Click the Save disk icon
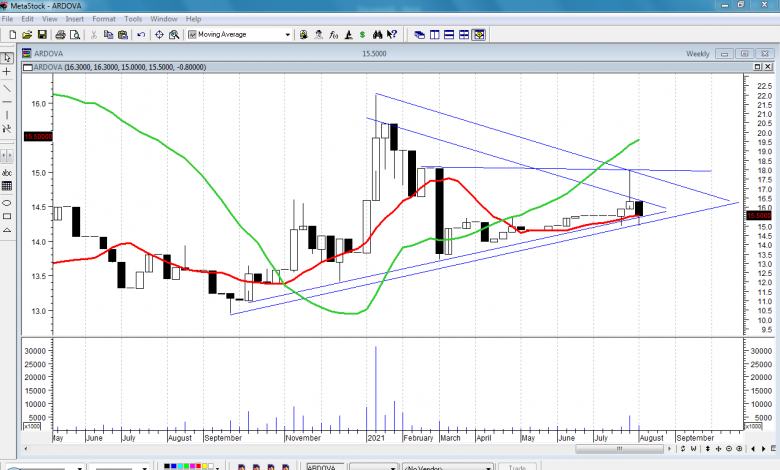The height and width of the screenshot is (470, 780). pyautogui.click(x=42, y=34)
